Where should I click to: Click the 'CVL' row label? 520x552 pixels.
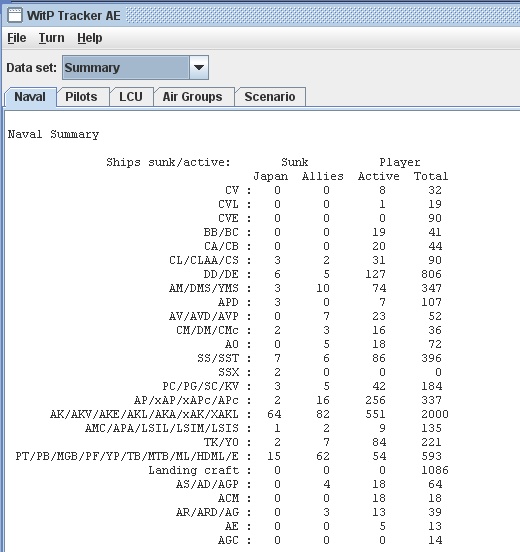point(228,204)
